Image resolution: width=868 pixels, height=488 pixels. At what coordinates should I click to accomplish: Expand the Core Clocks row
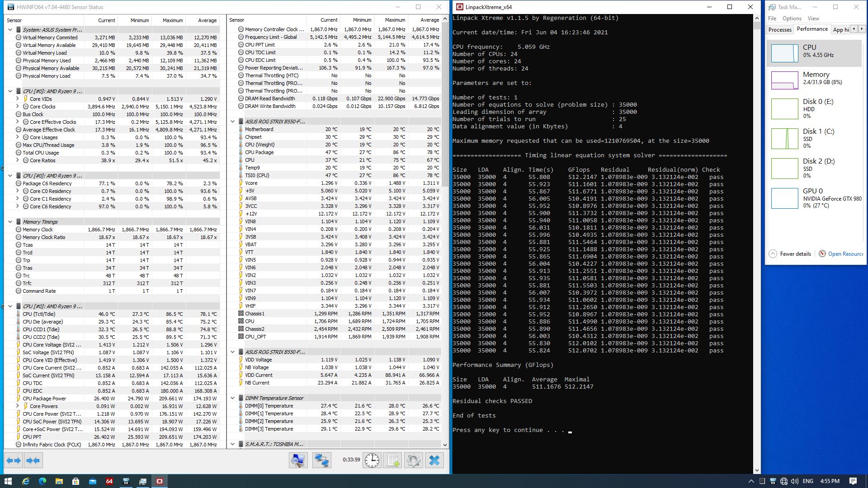pos(18,106)
